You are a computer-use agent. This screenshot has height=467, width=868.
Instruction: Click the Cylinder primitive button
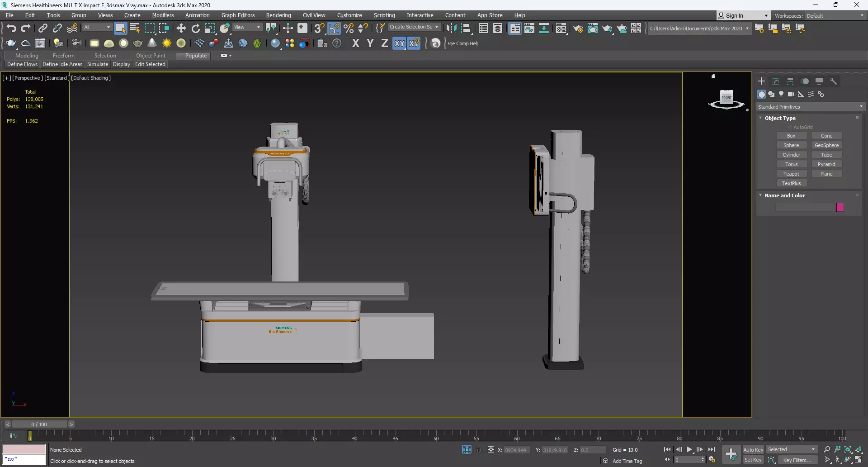coord(791,155)
